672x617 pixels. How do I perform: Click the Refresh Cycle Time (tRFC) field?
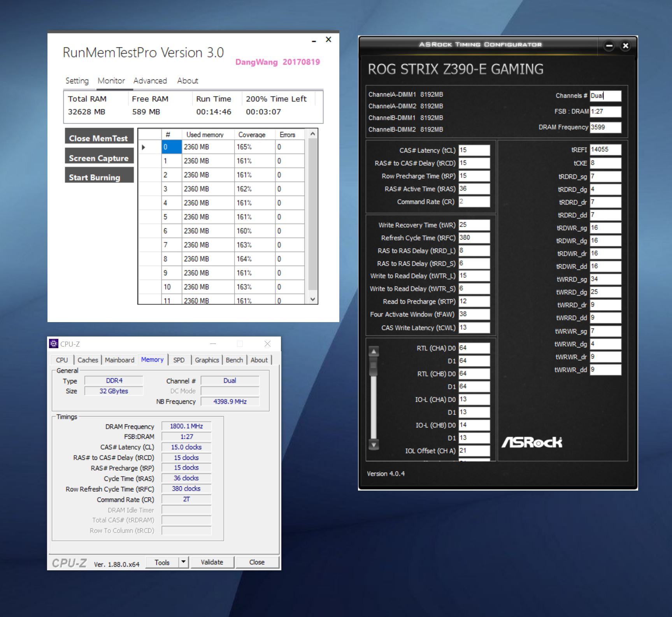click(474, 238)
